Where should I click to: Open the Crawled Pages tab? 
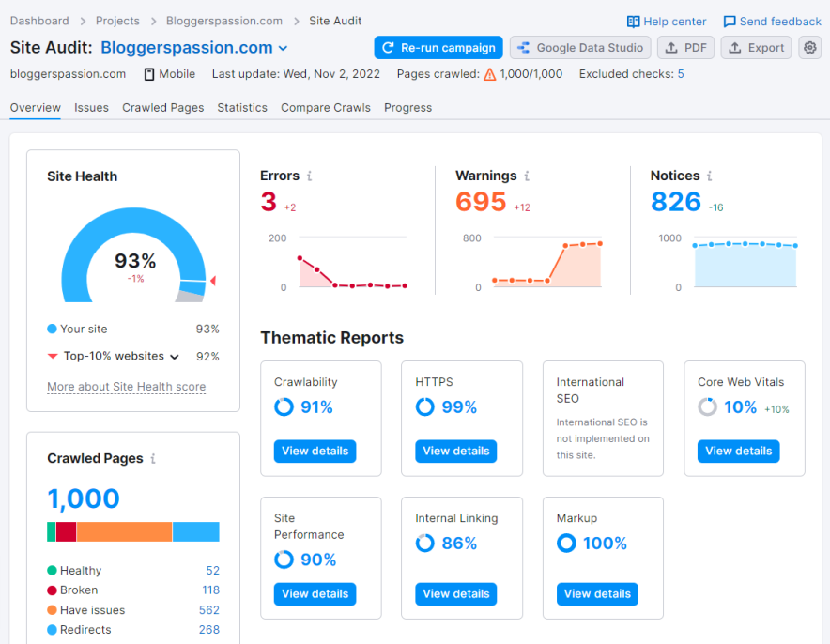(x=163, y=107)
